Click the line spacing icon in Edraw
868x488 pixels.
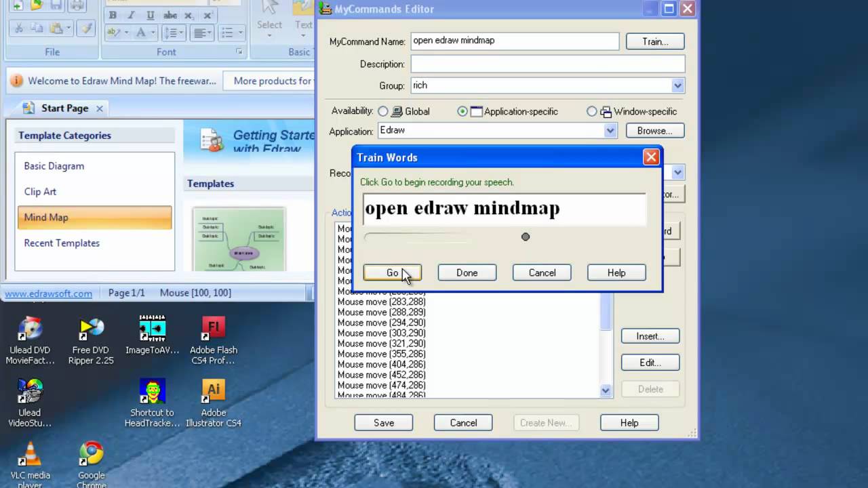(x=170, y=33)
